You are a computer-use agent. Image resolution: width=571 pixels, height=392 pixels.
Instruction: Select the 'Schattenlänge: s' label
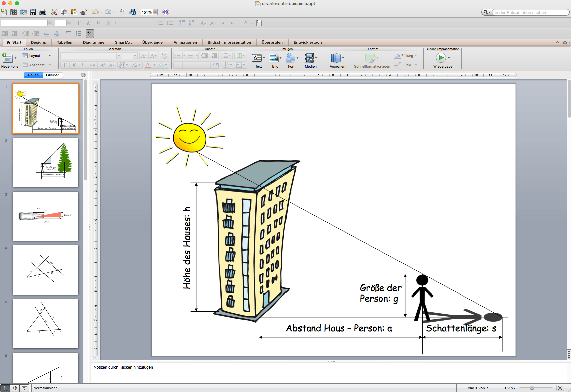(461, 328)
